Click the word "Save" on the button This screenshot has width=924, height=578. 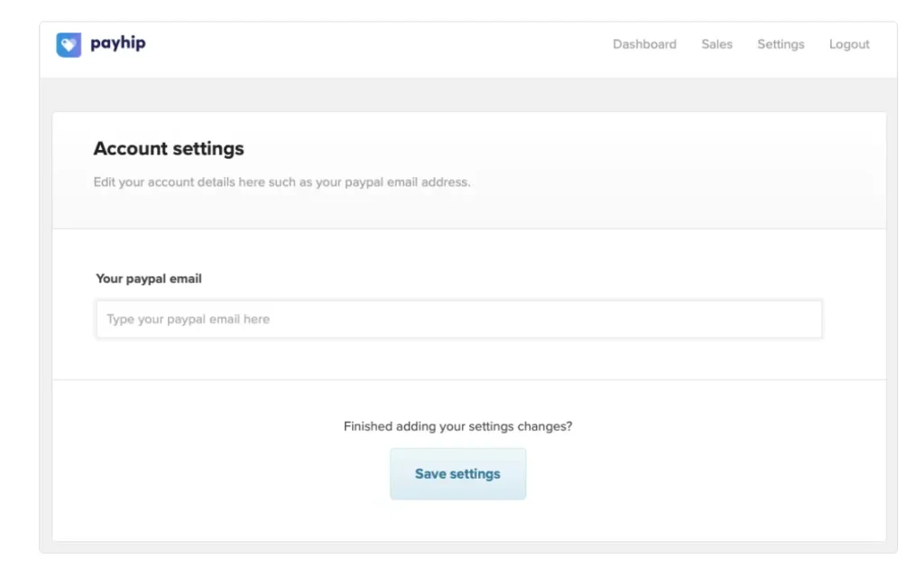click(x=430, y=474)
